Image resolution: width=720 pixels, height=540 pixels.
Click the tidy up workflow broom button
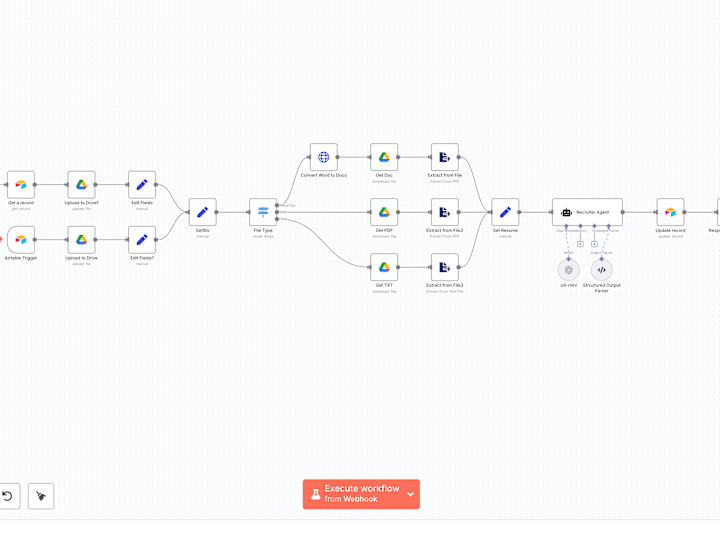click(41, 496)
